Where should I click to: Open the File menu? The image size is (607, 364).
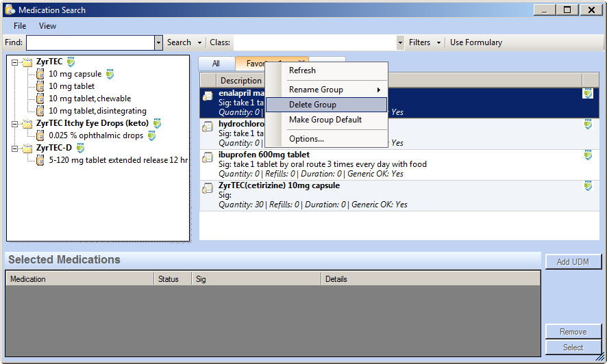click(20, 26)
